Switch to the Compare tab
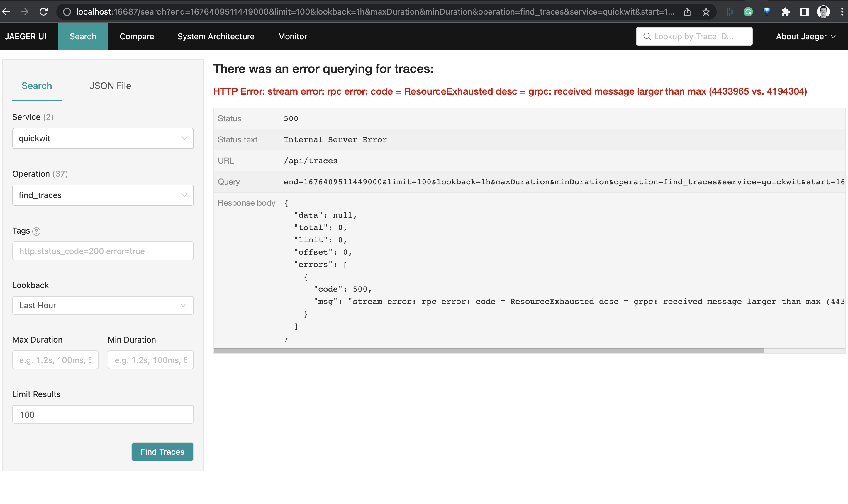The width and height of the screenshot is (848, 504). click(x=137, y=36)
